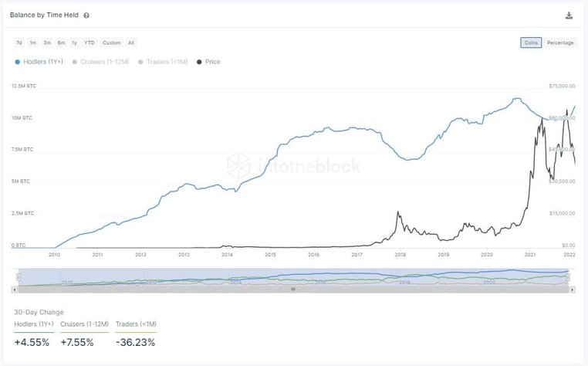This screenshot has height=366, width=588.
Task: Click the navigator right scroll arrow
Action: coord(573,290)
